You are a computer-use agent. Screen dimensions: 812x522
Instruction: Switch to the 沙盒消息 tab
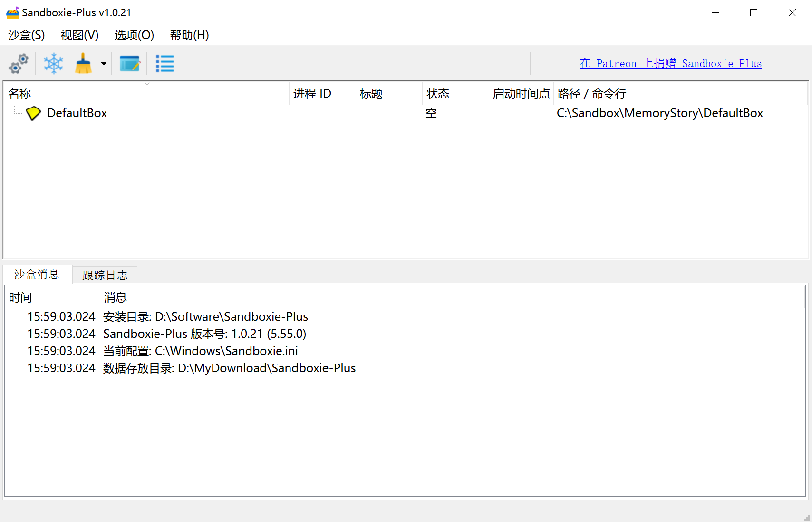(37, 275)
